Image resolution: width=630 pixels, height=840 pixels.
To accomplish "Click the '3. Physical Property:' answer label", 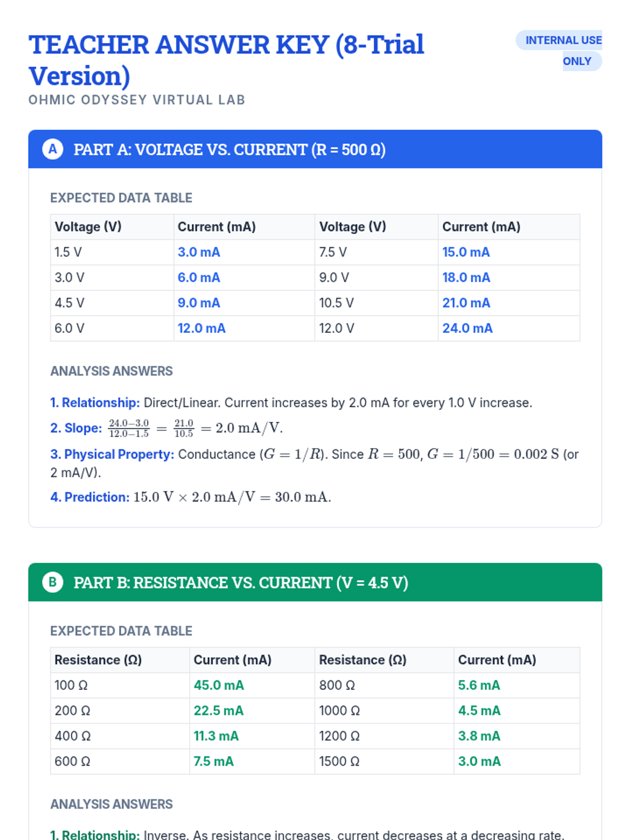I will (x=112, y=454).
